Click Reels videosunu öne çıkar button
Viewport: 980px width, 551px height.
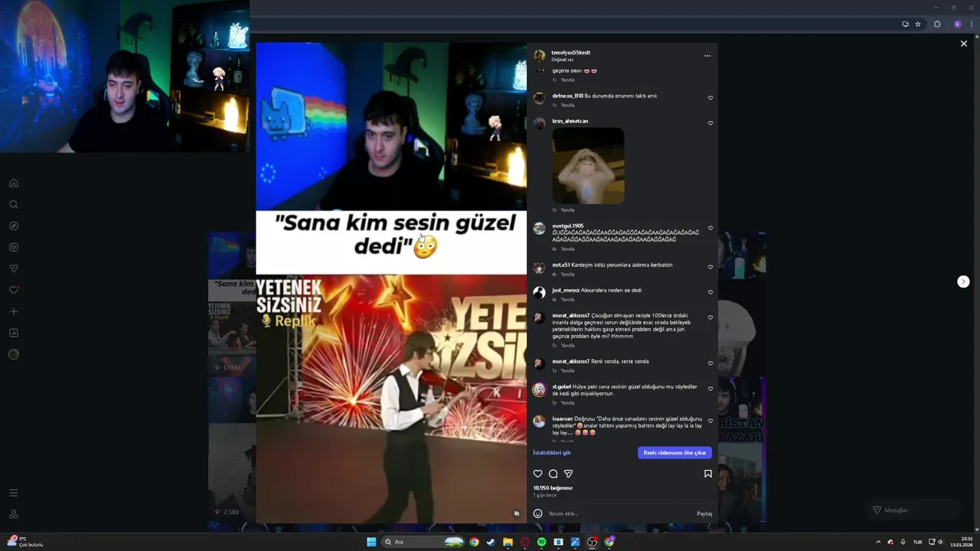[x=675, y=452]
